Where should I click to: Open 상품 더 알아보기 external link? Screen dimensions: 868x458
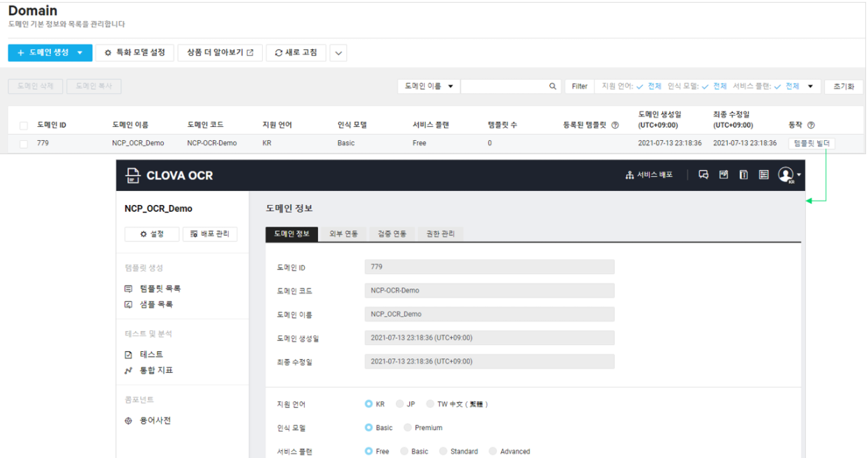[220, 52]
